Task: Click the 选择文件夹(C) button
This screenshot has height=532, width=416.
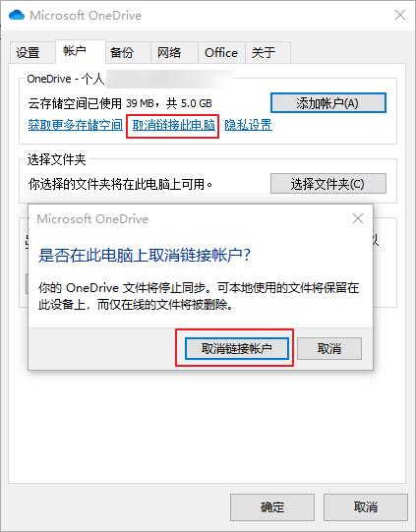Action: [x=328, y=184]
